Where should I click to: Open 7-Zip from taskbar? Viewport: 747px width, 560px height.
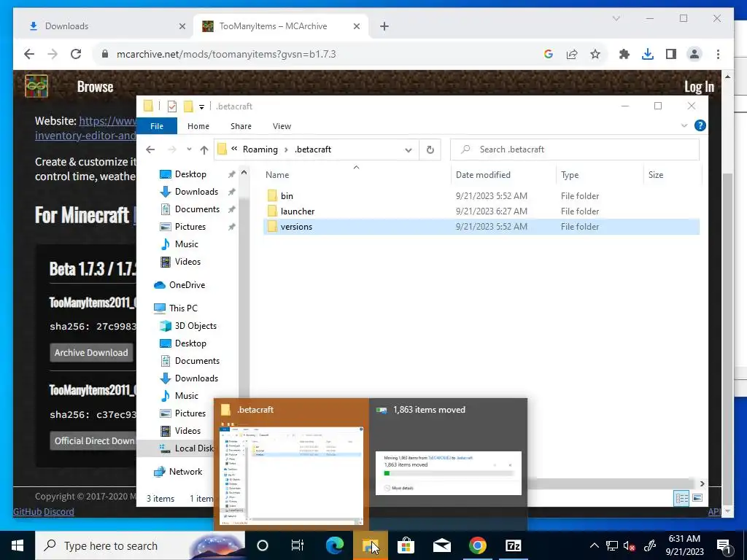(513, 545)
